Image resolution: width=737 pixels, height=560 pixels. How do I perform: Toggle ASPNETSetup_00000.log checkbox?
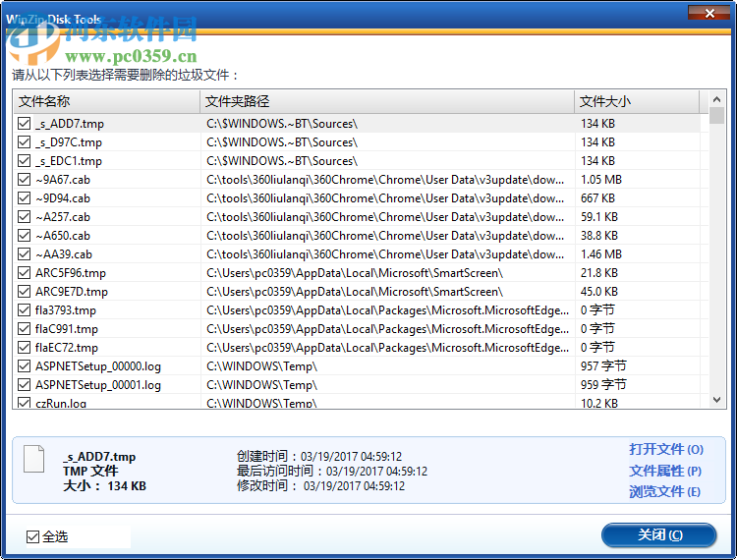24,366
